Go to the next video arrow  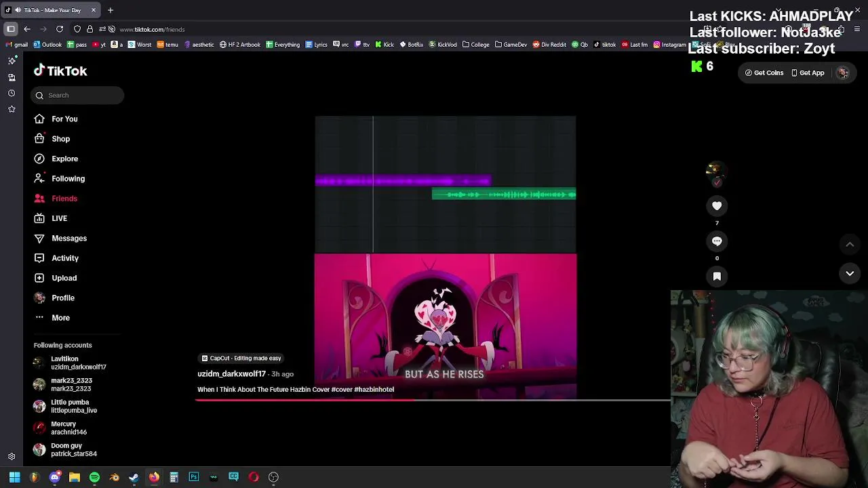[x=850, y=274]
